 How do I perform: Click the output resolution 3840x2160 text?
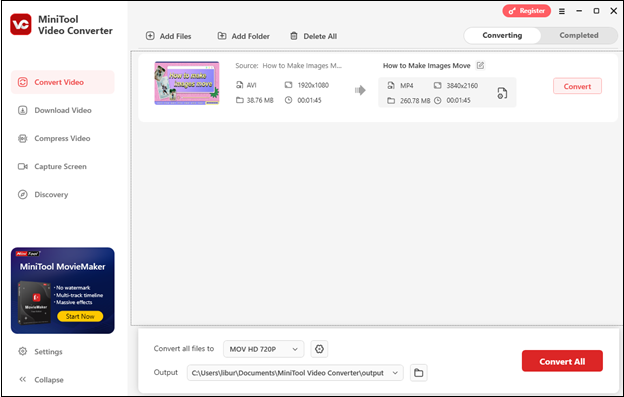[462, 86]
